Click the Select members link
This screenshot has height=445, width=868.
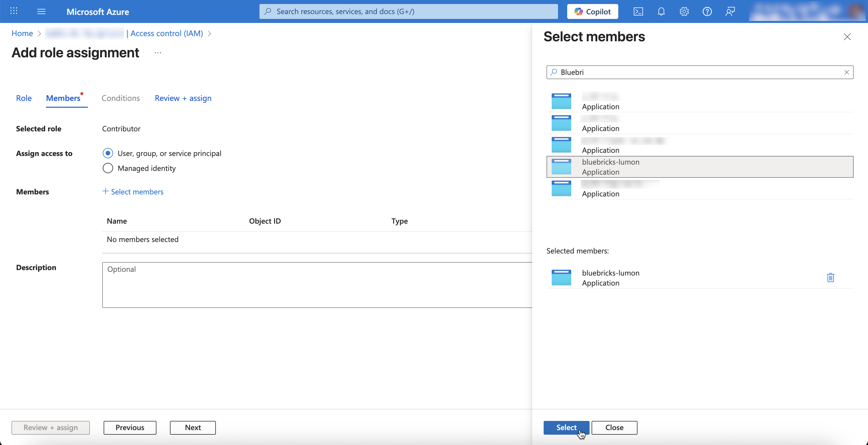(x=133, y=192)
